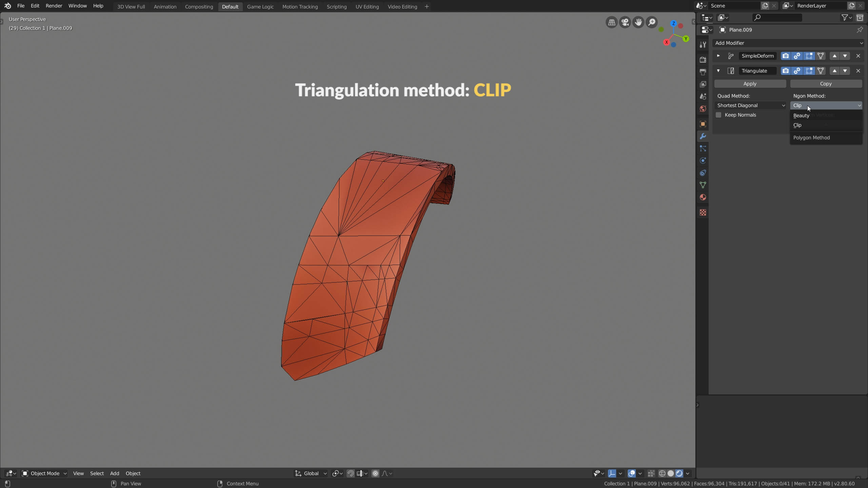Screen dimensions: 868x488
Task: Open the overlays options dropdown arrow
Action: (640, 473)
